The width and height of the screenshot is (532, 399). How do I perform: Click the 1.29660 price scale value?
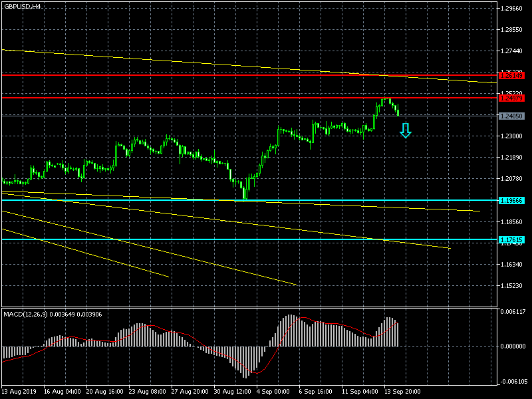pos(511,9)
